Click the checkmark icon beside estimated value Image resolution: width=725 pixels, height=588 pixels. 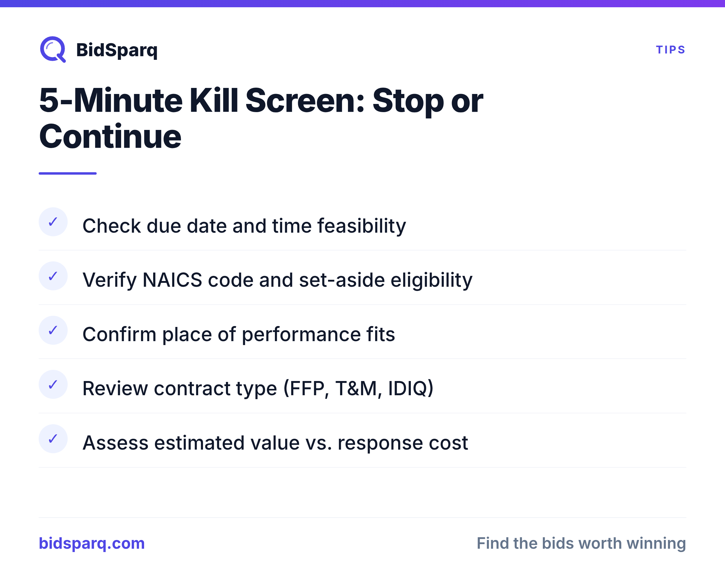point(53,439)
